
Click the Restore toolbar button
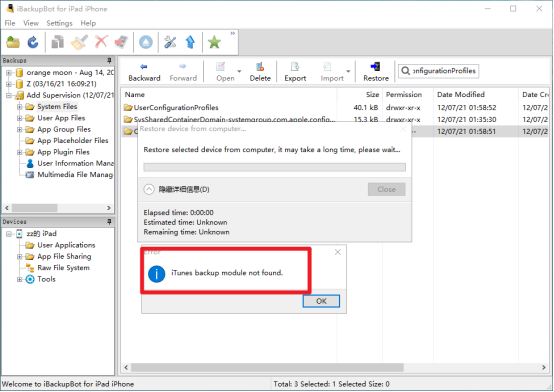coord(376,72)
